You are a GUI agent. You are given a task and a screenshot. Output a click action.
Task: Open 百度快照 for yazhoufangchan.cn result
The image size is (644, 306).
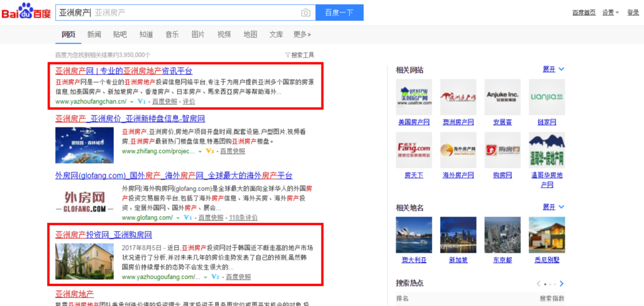(165, 101)
